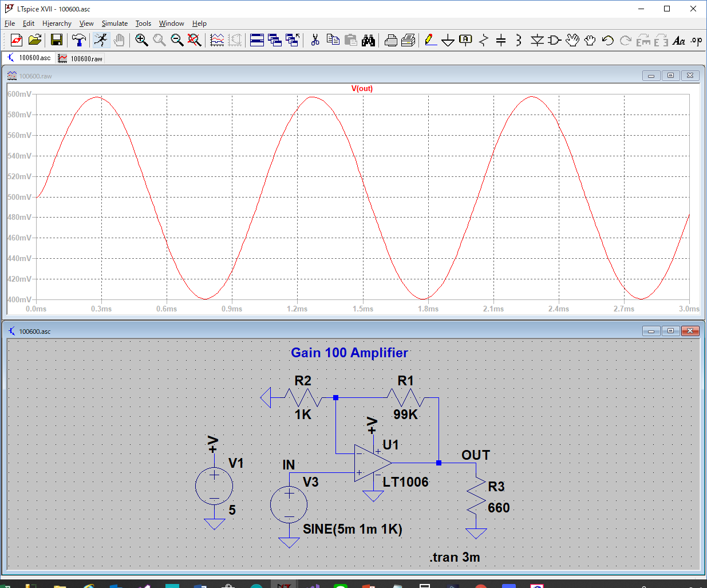The image size is (707, 588).
Task: Switch to the 100600.raw tab
Action: pos(81,58)
